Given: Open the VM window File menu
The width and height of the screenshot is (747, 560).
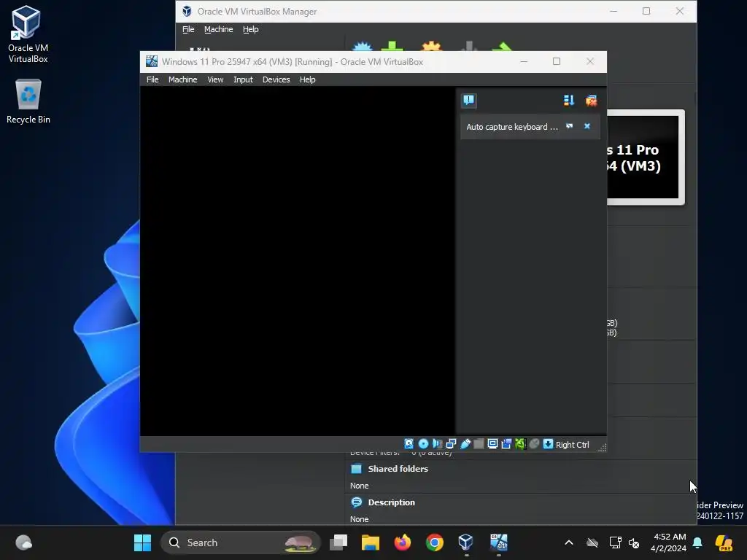Looking at the screenshot, I should point(152,79).
